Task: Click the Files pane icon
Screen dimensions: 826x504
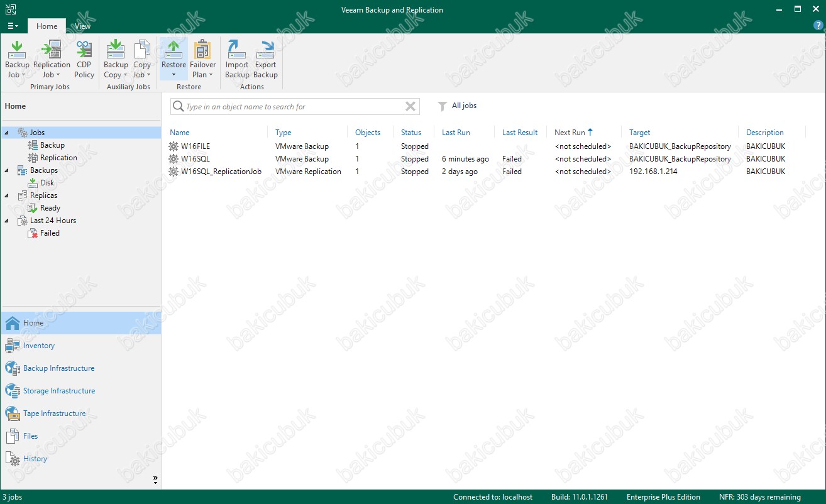Action: click(13, 436)
